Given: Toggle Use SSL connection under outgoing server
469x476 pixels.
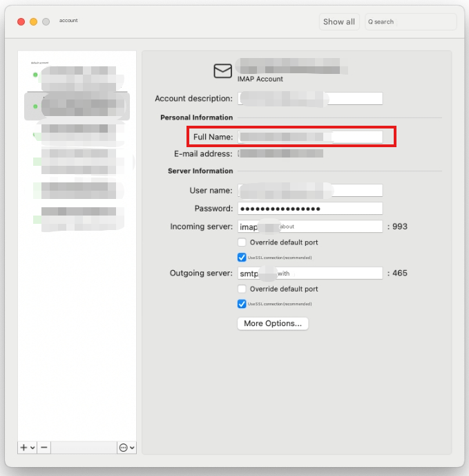Looking at the screenshot, I should tap(242, 304).
